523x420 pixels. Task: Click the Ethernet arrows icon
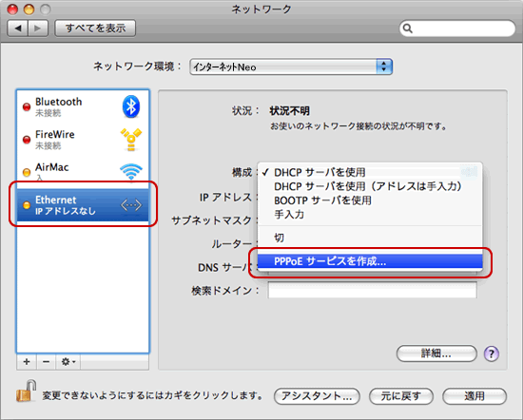pos(131,205)
